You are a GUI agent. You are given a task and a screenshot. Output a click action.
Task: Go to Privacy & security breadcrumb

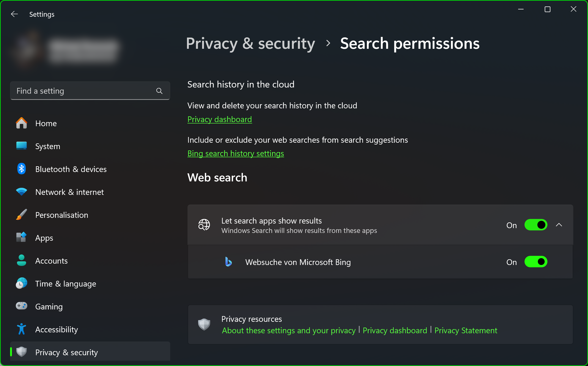[x=250, y=44]
